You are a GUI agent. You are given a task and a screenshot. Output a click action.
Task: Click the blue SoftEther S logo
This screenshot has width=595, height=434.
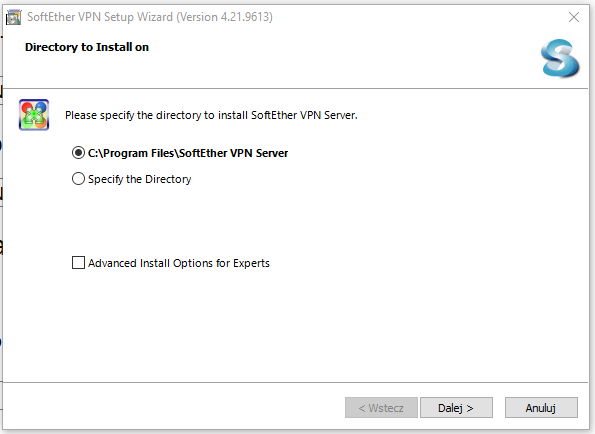(x=560, y=58)
